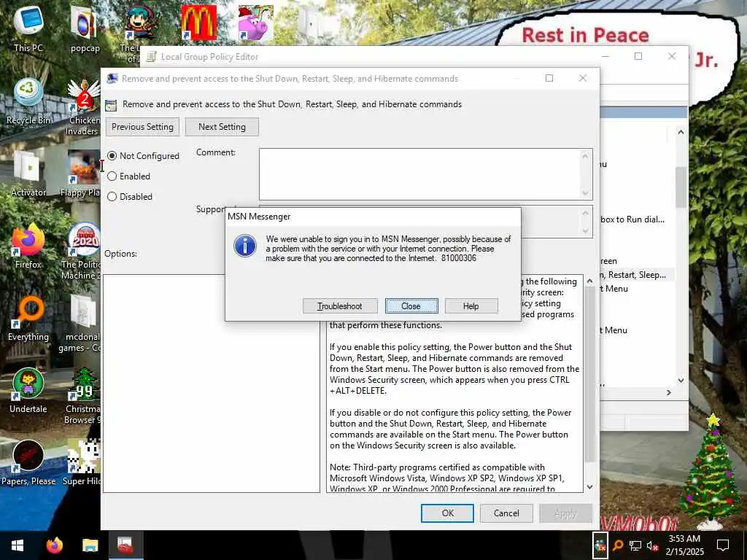Open the Action Center notifications icon
Viewport: 747px width, 560px height.
coord(723,545)
